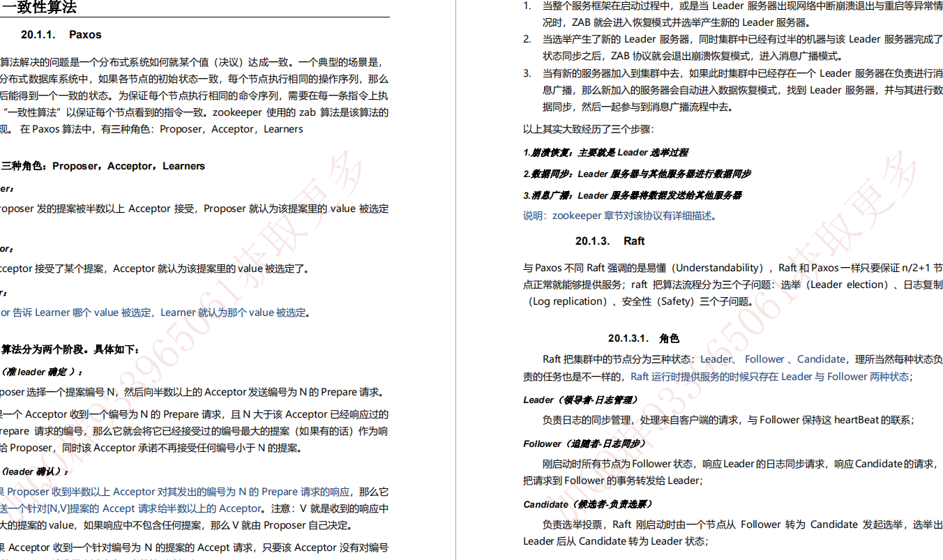Image resolution: width=943 pixels, height=560 pixels.
Task: Click the phase heading "（leader 确认）："
Action: [35, 471]
